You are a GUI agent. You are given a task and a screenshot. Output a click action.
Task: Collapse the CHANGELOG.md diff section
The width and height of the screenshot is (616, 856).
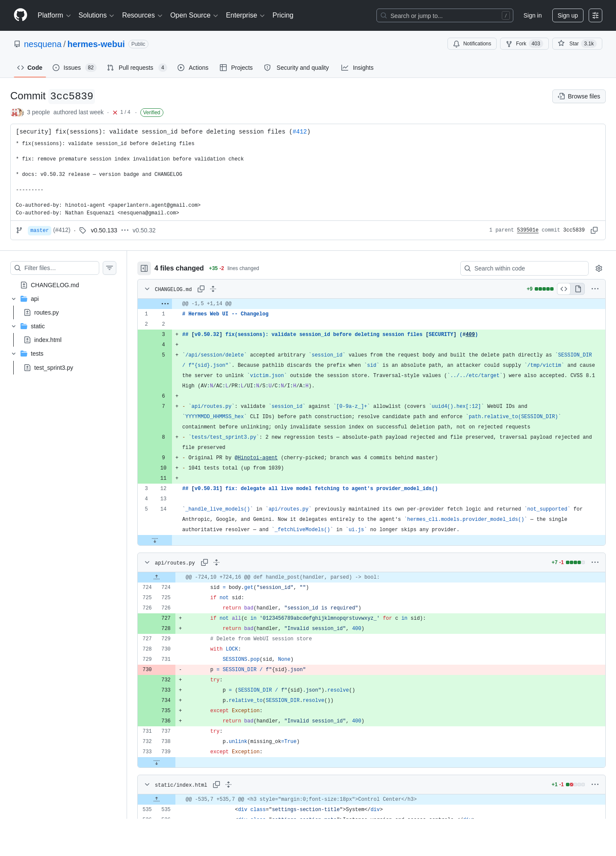click(x=147, y=289)
